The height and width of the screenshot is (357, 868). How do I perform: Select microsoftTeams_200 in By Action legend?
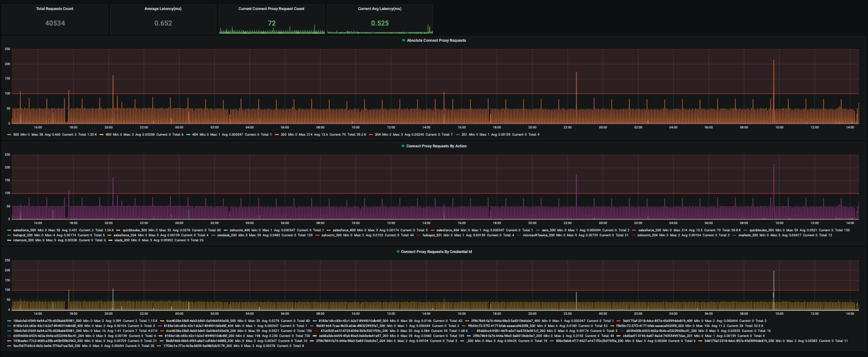tap(539, 235)
